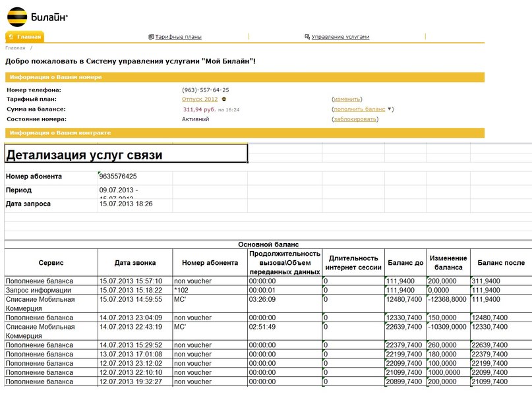Select the date cell 13.07.2013 17:01:08
The height and width of the screenshot is (396, 532).
tap(135, 354)
